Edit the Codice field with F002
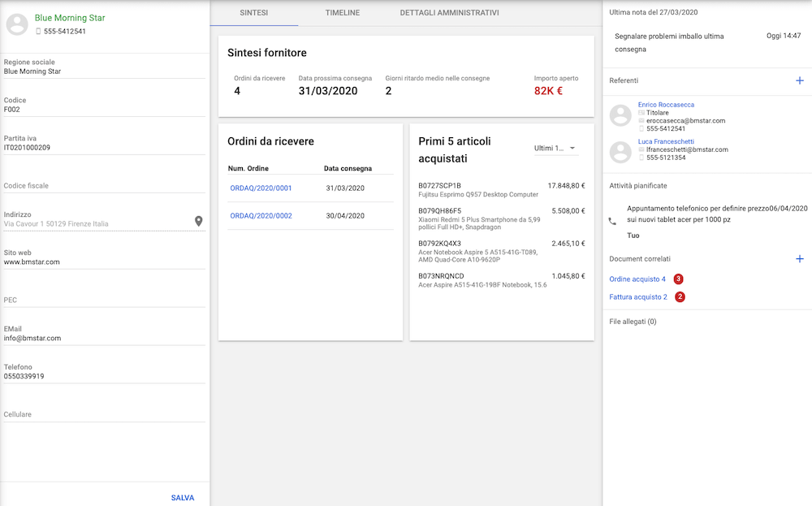Image resolution: width=812 pixels, height=506 pixels. tap(105, 105)
